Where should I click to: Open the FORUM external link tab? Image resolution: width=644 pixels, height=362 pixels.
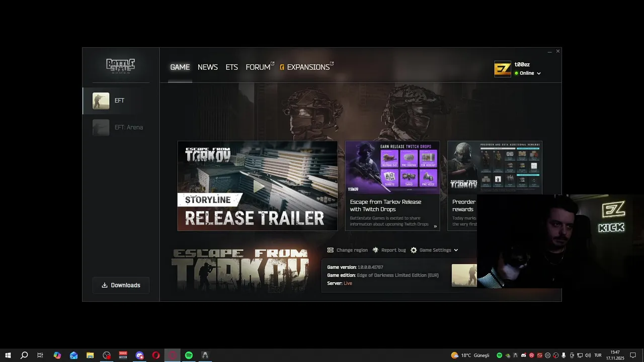pyautogui.click(x=260, y=67)
